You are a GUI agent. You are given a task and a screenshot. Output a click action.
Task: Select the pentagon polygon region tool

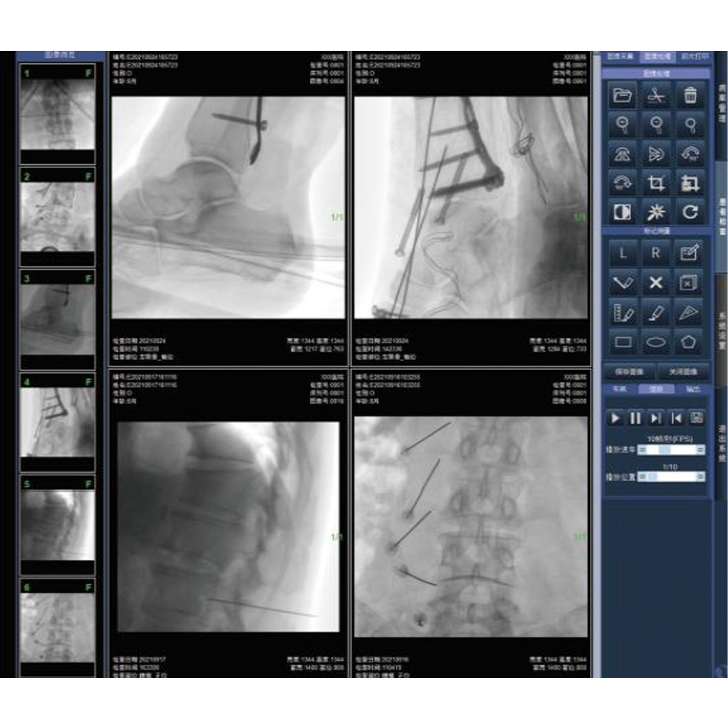(690, 341)
